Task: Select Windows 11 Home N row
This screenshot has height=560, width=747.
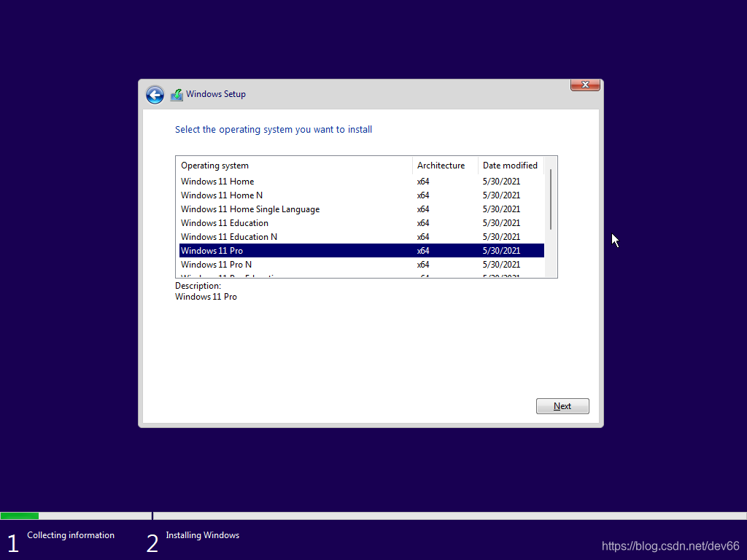Action: pyautogui.click(x=362, y=195)
